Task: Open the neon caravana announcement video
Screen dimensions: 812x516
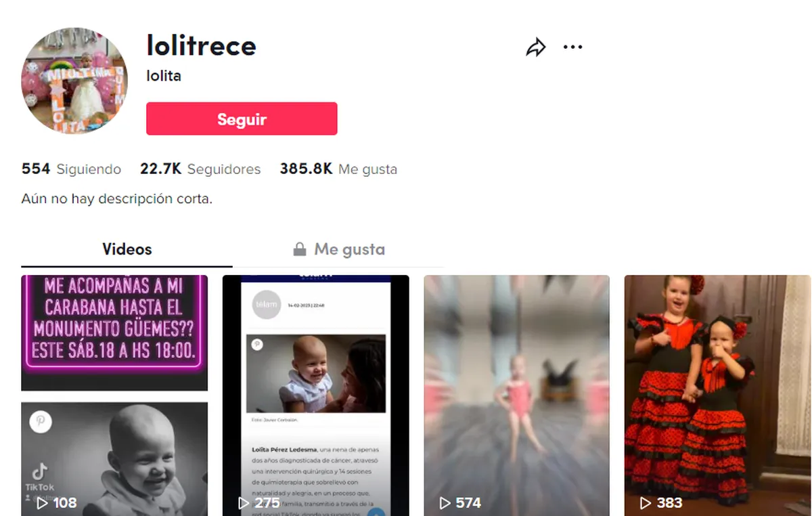Action: click(114, 332)
